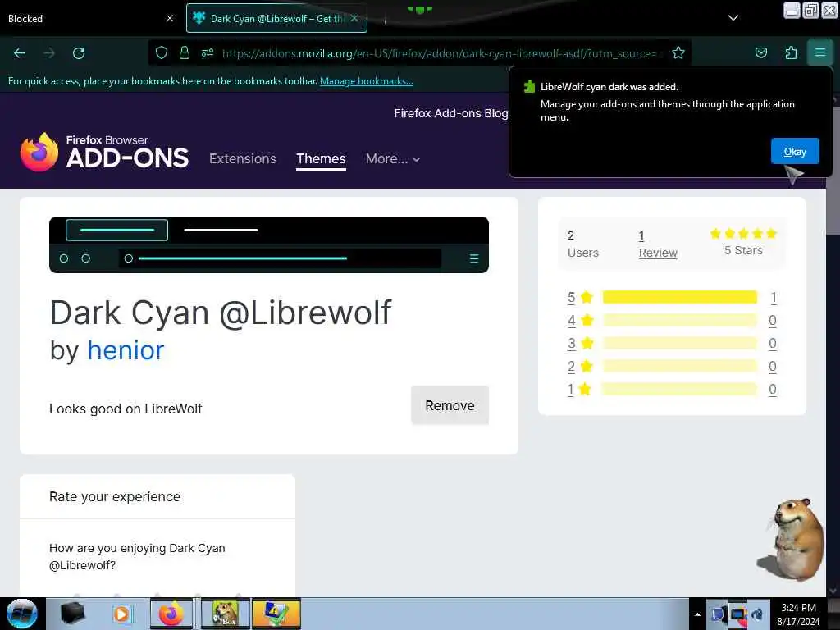This screenshot has height=630, width=840.
Task: Bookmark this page with the star icon
Action: point(678,53)
